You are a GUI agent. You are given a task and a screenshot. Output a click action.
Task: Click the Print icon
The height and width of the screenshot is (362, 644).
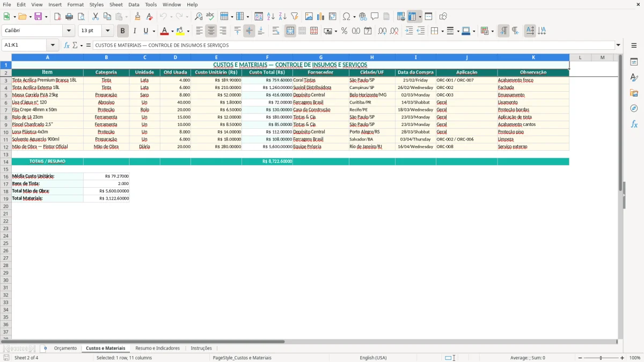click(69, 17)
